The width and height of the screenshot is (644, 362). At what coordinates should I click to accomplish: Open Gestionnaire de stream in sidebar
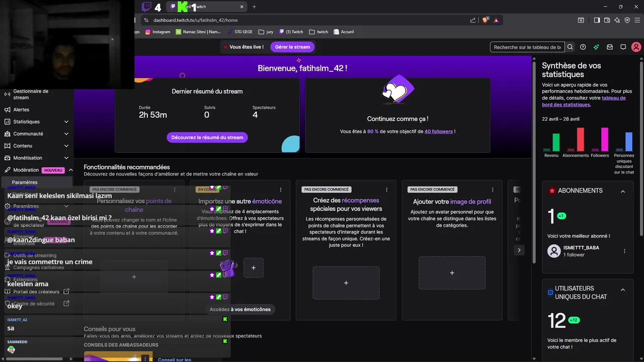coord(36,94)
